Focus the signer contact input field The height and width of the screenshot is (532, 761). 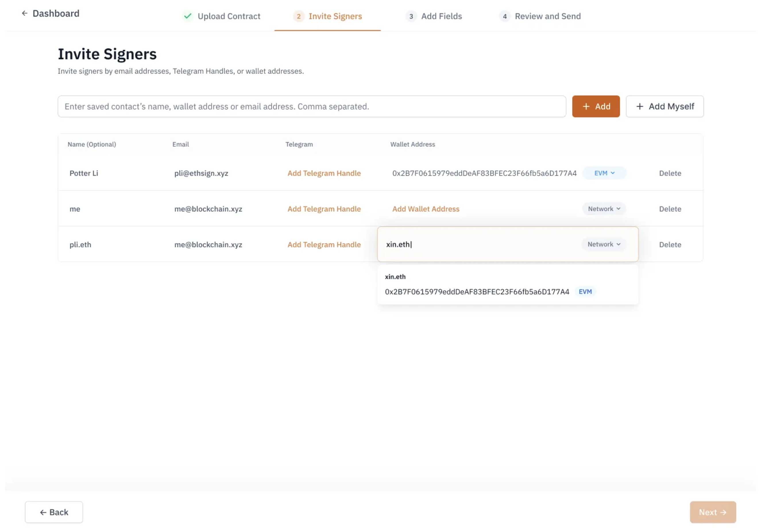pos(312,106)
